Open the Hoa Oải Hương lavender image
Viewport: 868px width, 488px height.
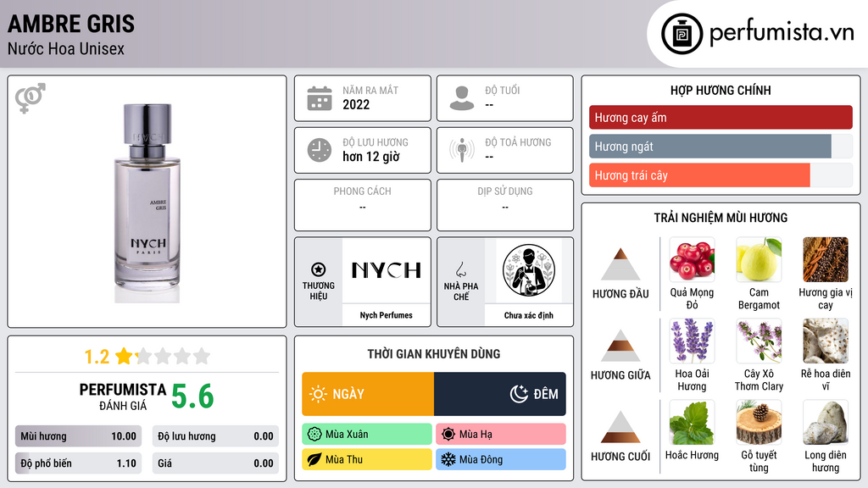point(692,341)
